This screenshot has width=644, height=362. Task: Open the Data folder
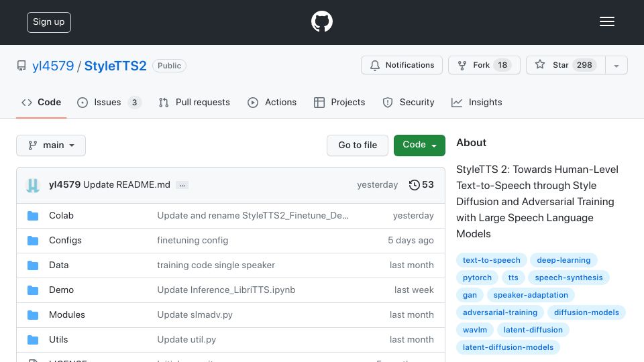point(59,265)
